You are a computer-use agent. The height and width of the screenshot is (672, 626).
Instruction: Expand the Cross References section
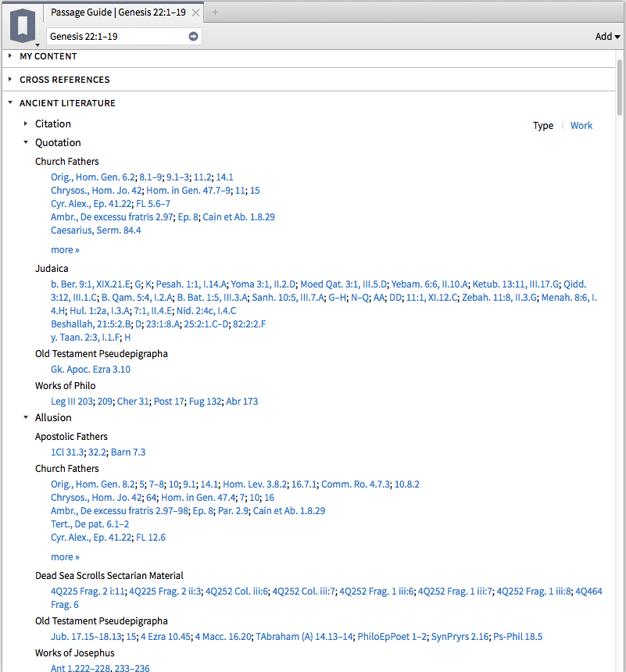click(10, 80)
